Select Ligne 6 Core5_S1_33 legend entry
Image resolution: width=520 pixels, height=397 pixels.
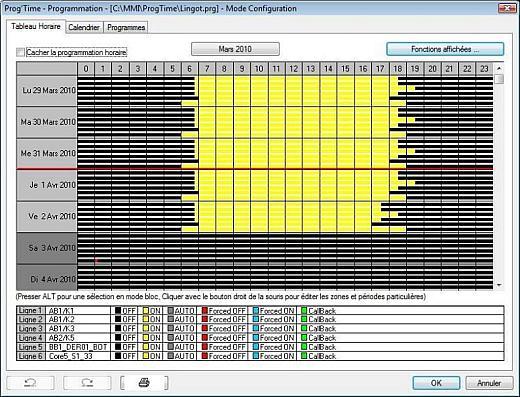tap(63, 356)
